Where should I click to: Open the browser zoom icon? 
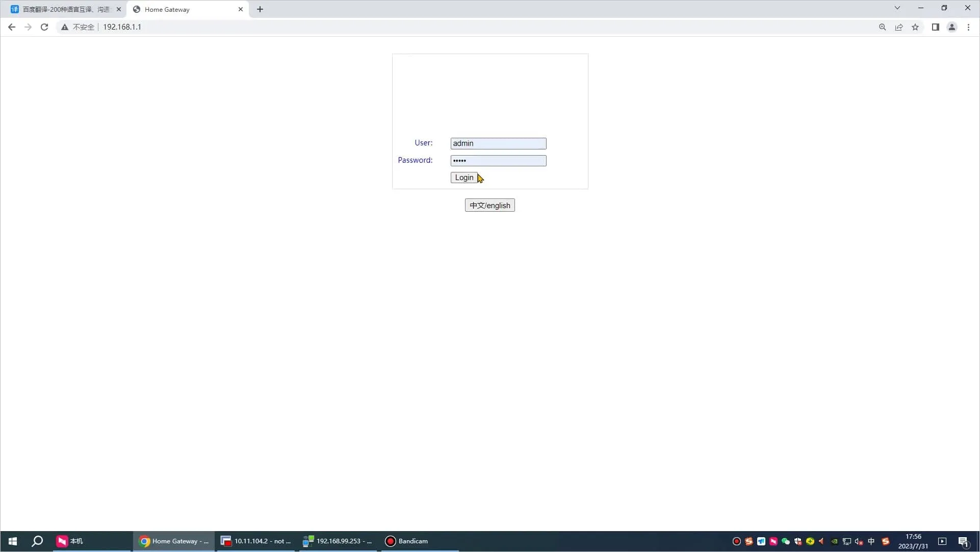pos(882,27)
